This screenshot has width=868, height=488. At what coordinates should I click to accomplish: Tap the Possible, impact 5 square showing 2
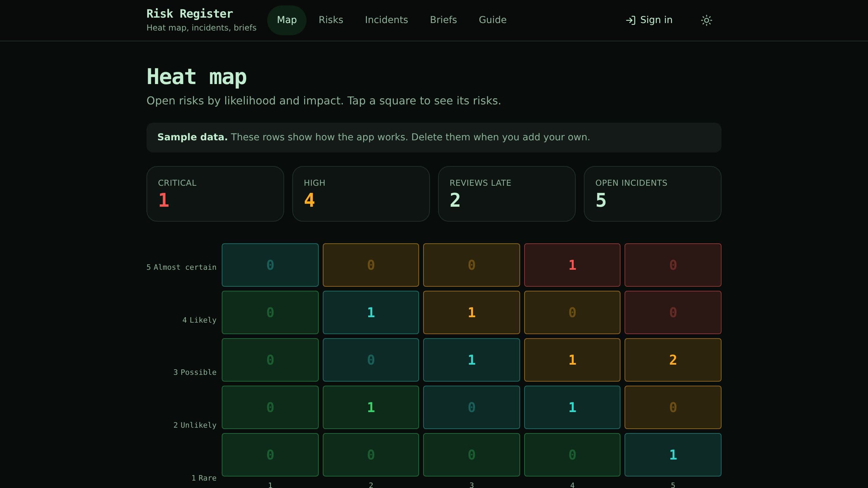673,360
